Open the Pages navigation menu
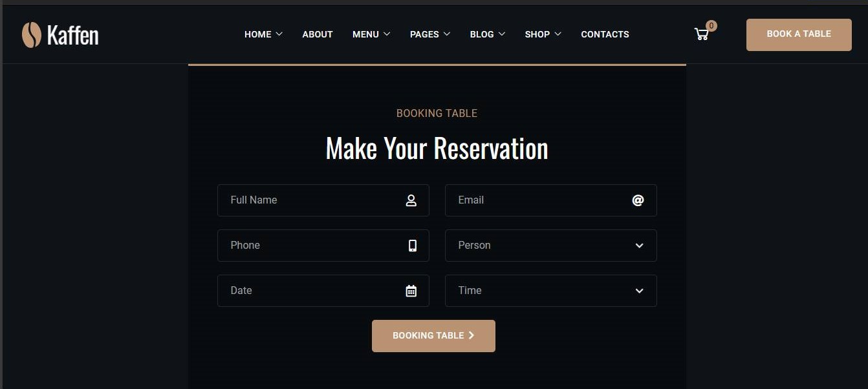 430,34
